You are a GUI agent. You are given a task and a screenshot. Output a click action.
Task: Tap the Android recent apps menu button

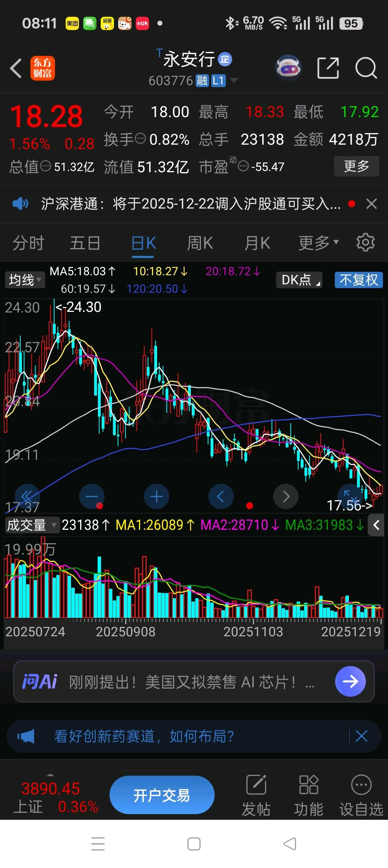(x=98, y=844)
